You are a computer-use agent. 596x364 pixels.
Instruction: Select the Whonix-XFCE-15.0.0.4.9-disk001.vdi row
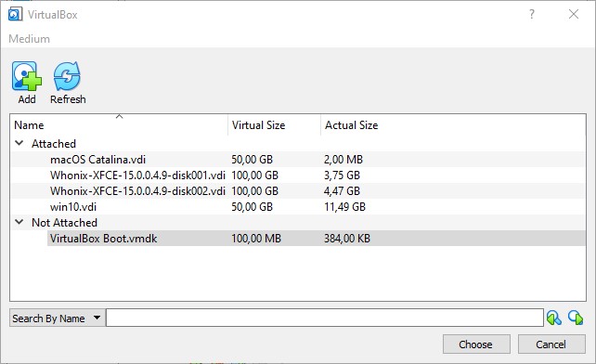[x=298, y=175]
